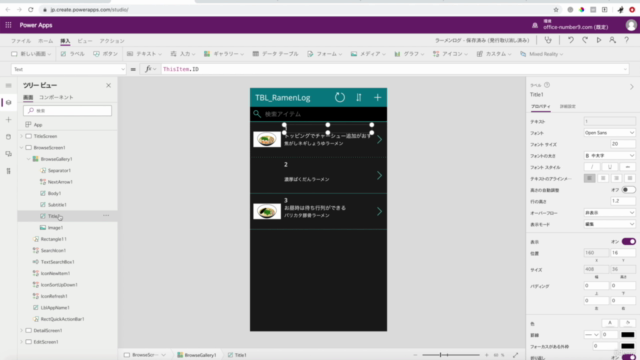Click the plus new item icon in app
The height and width of the screenshot is (360, 640).
[x=378, y=98]
